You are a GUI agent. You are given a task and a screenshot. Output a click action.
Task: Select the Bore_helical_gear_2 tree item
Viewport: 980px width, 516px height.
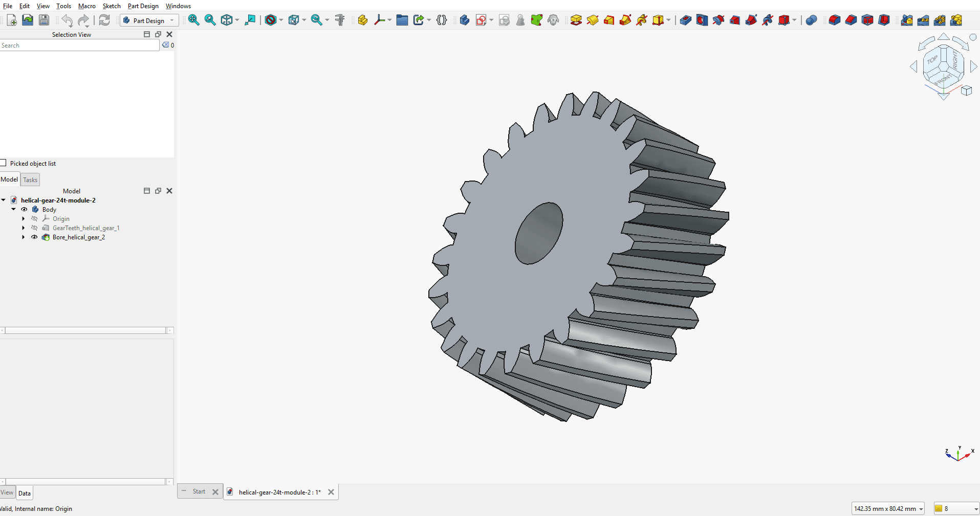click(x=79, y=237)
